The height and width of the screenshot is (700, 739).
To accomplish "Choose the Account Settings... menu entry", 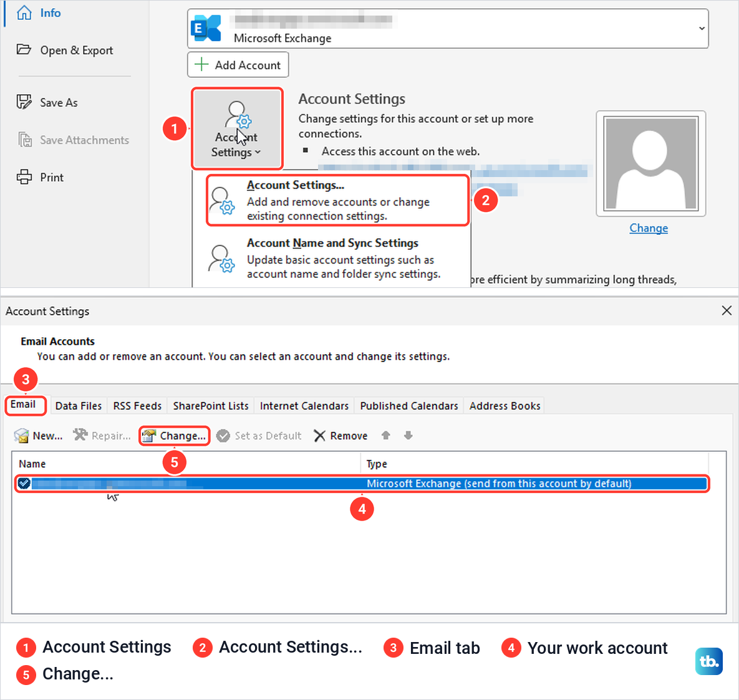I will tap(337, 200).
